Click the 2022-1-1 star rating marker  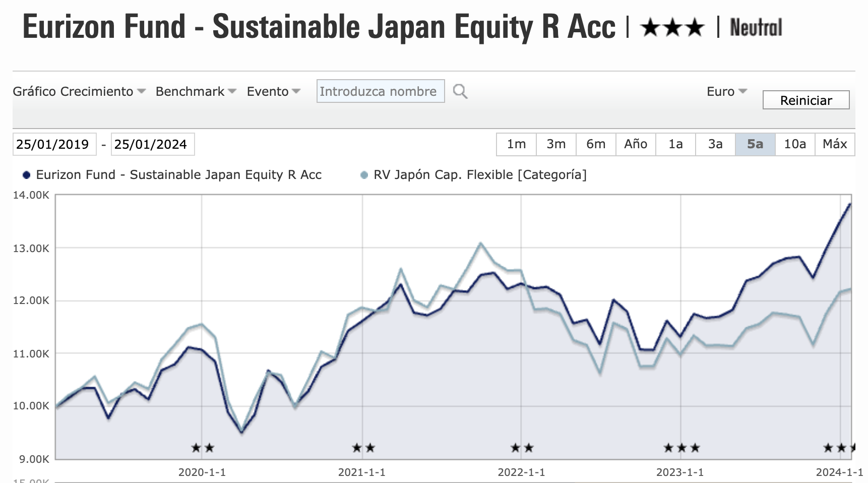point(522,448)
